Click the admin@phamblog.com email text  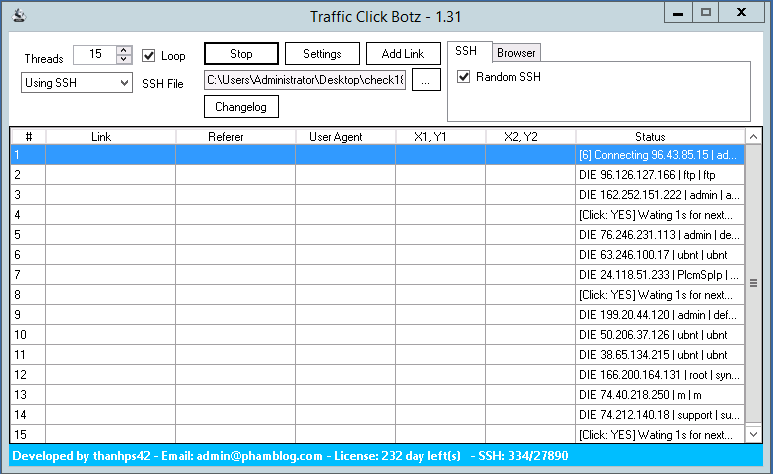pyautogui.click(x=259, y=456)
